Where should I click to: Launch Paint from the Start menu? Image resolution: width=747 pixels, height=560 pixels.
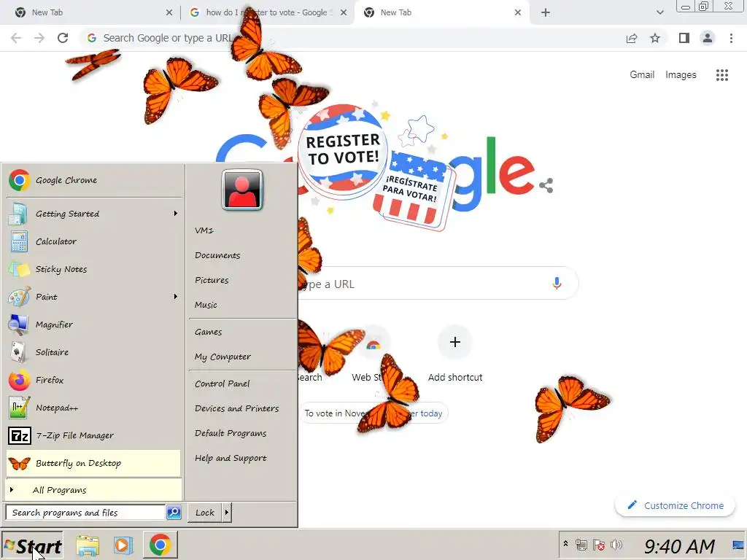[93, 297]
